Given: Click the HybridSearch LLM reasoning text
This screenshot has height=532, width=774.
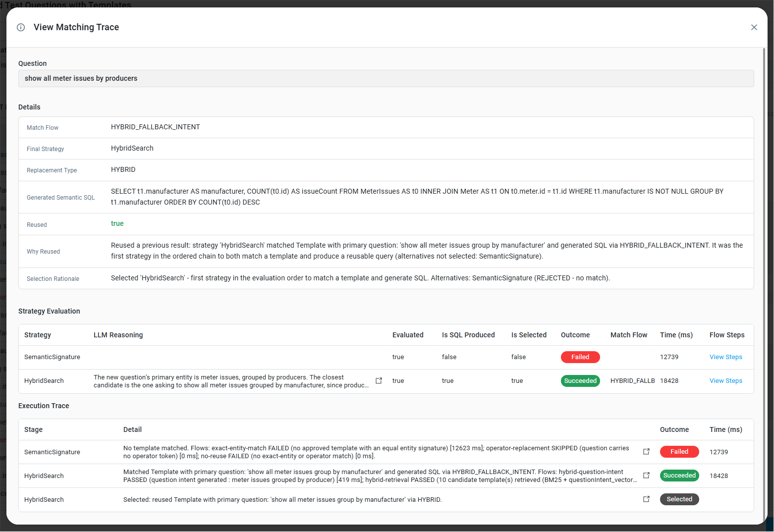Looking at the screenshot, I should [231, 381].
